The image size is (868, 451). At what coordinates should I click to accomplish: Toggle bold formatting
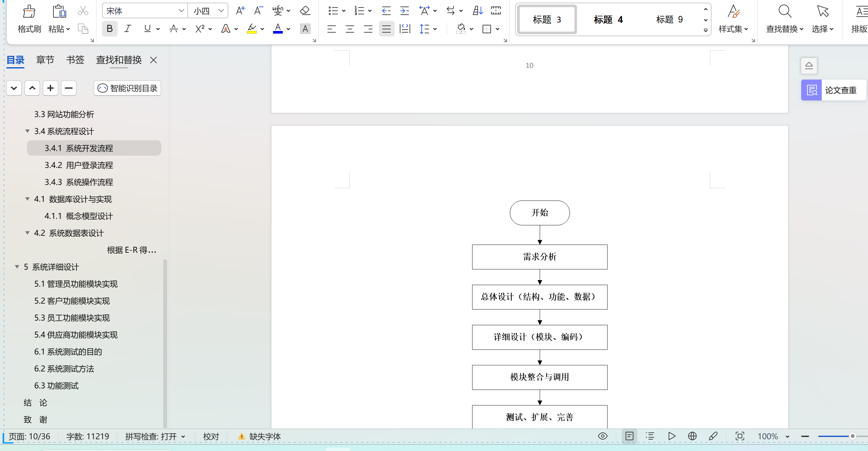click(x=109, y=29)
